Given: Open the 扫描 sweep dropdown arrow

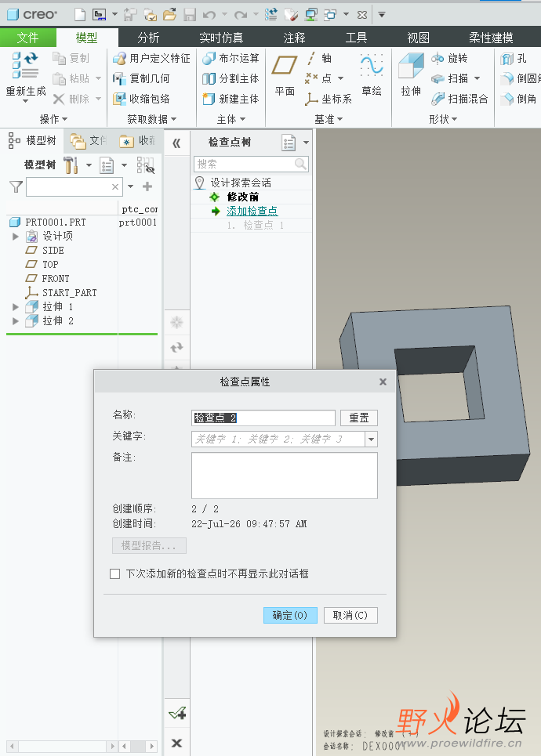Looking at the screenshot, I should pyautogui.click(x=477, y=78).
